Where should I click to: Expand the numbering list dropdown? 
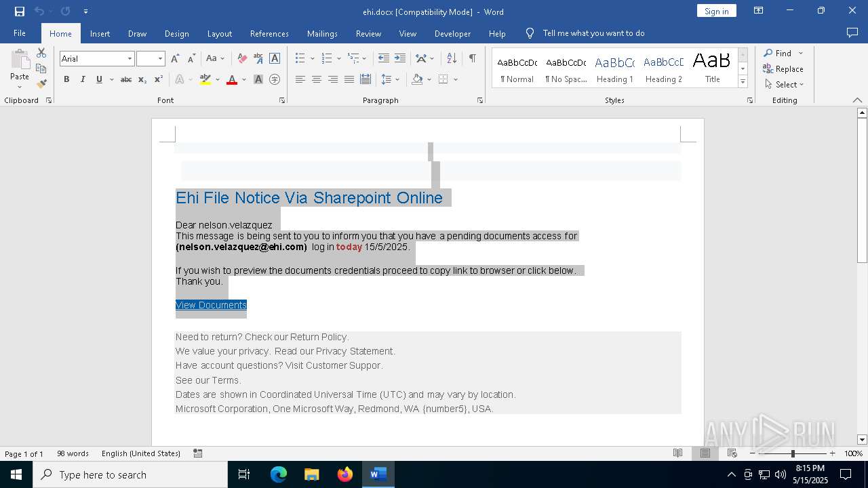point(340,59)
